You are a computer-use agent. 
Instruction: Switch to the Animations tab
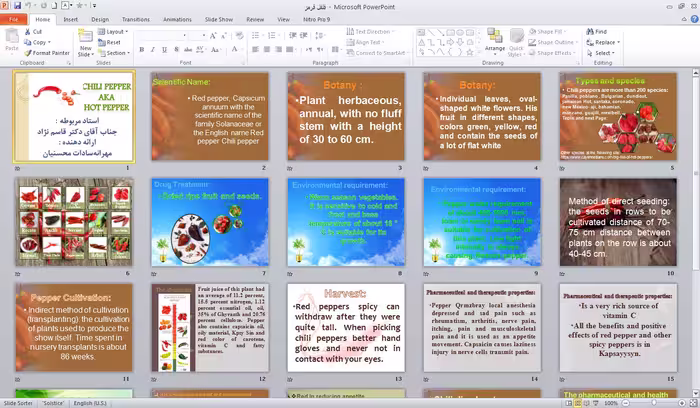click(x=177, y=19)
